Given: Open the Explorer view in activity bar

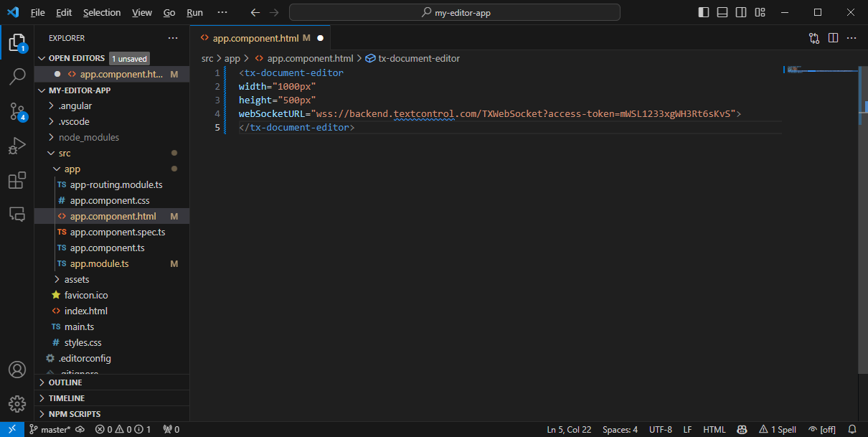Looking at the screenshot, I should (17, 43).
